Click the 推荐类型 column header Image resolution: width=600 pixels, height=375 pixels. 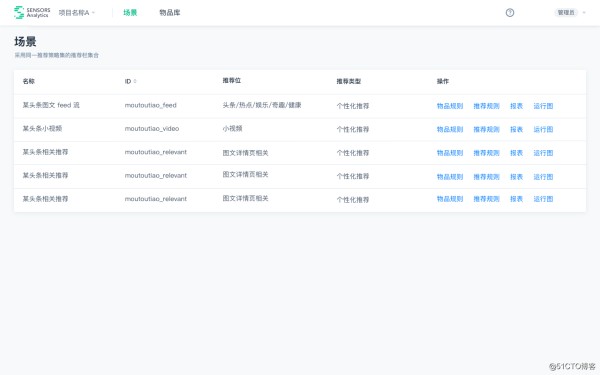click(349, 81)
